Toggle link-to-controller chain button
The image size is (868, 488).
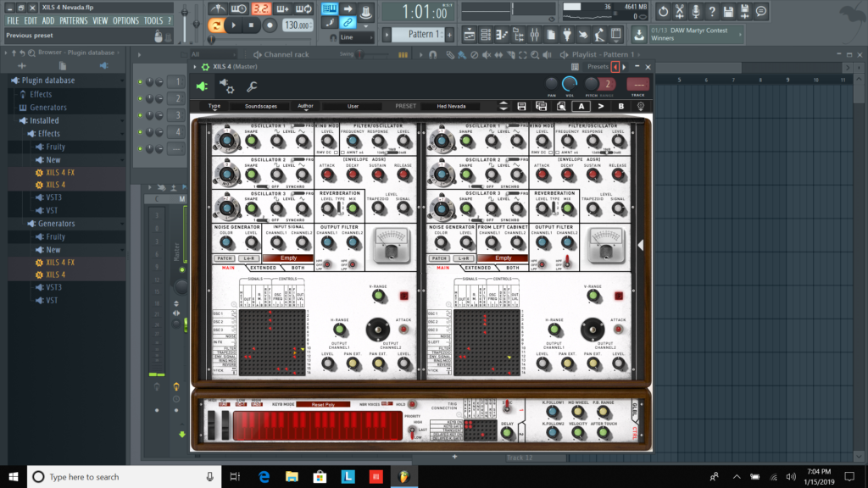click(x=348, y=23)
